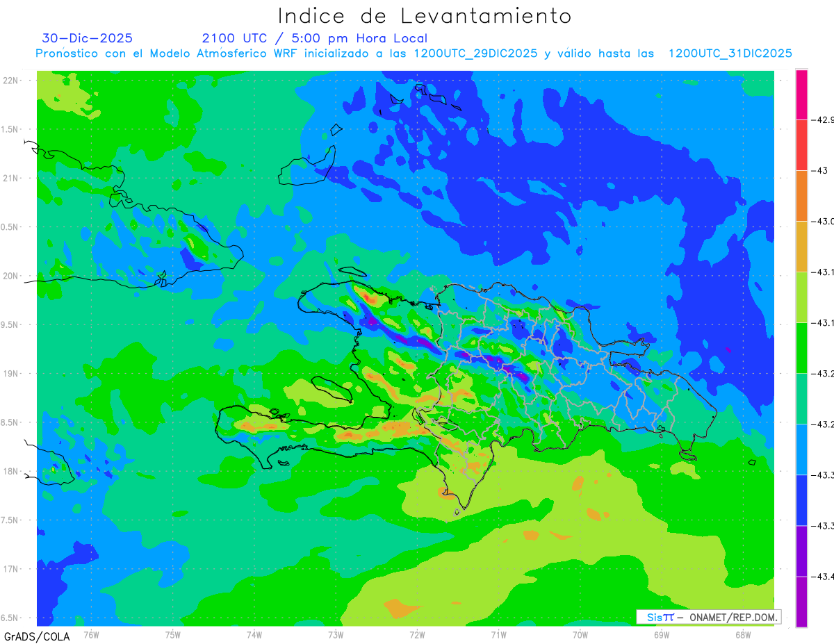
Task: Click the '17N' latitude axis label
Action: click(x=11, y=569)
